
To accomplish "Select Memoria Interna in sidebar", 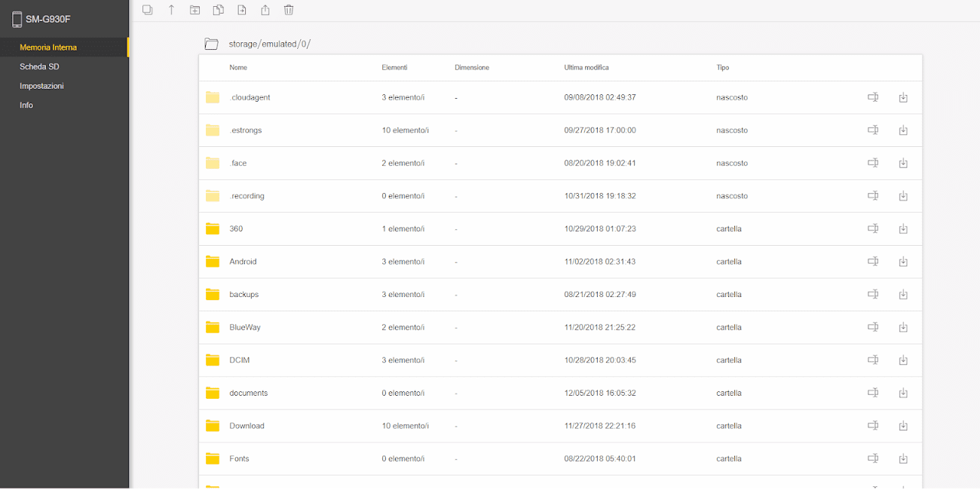I will point(48,47).
